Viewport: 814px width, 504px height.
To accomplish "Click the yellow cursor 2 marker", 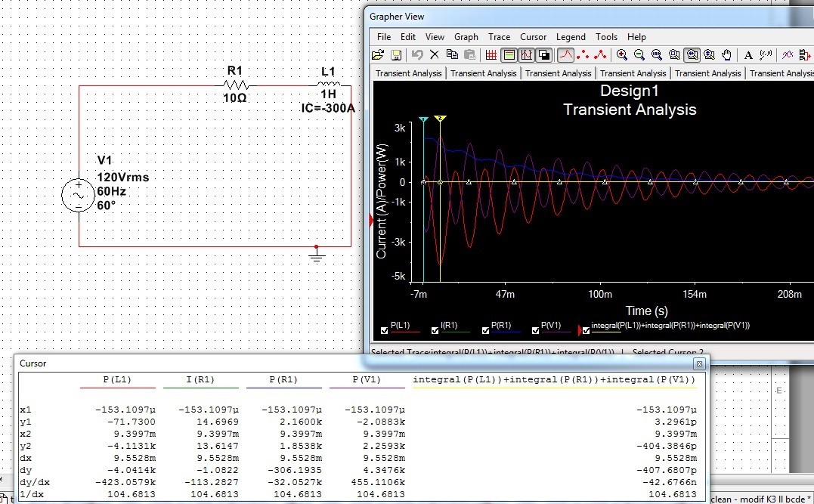I will 441,119.
